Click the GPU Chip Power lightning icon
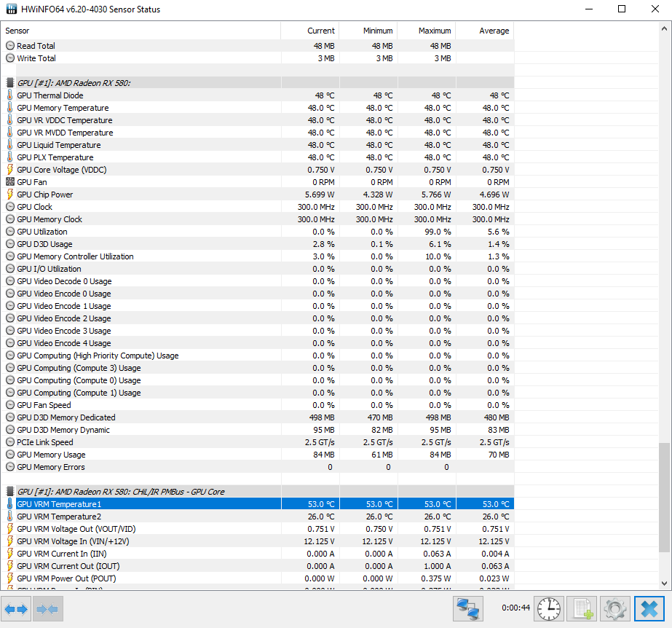This screenshot has height=628, width=672. tap(10, 195)
